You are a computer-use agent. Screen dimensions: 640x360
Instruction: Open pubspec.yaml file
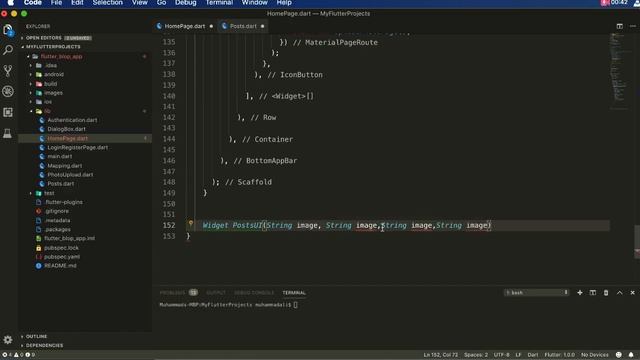tap(62, 257)
